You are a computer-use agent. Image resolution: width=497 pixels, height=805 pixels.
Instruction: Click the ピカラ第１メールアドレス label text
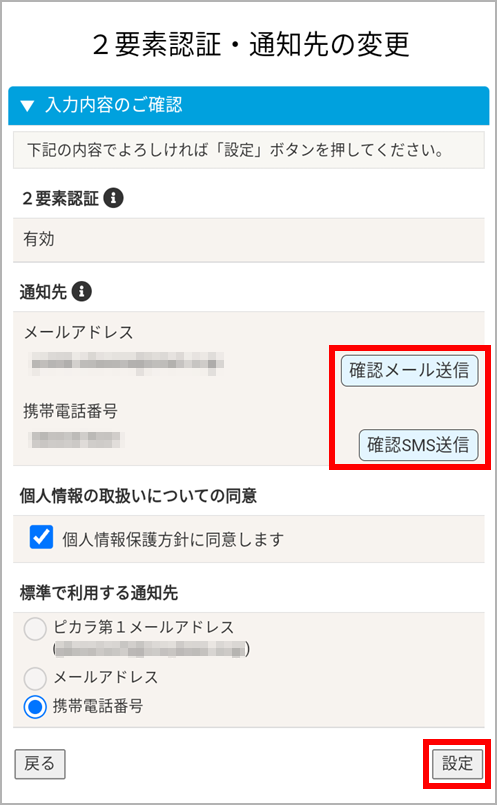click(144, 627)
